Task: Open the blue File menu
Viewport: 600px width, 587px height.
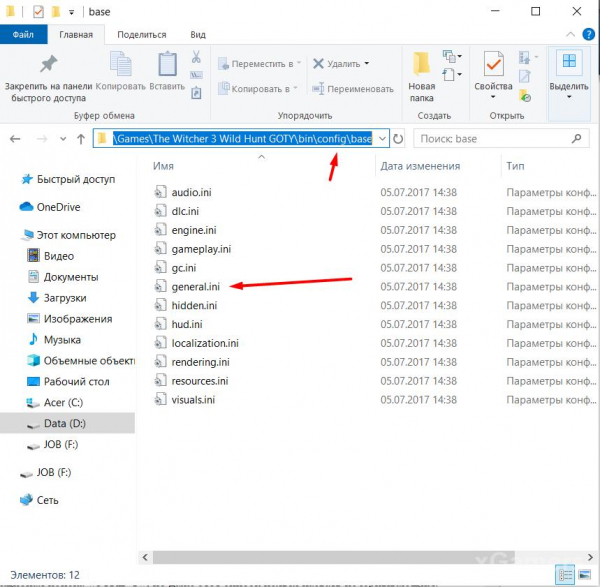Action: [x=23, y=33]
